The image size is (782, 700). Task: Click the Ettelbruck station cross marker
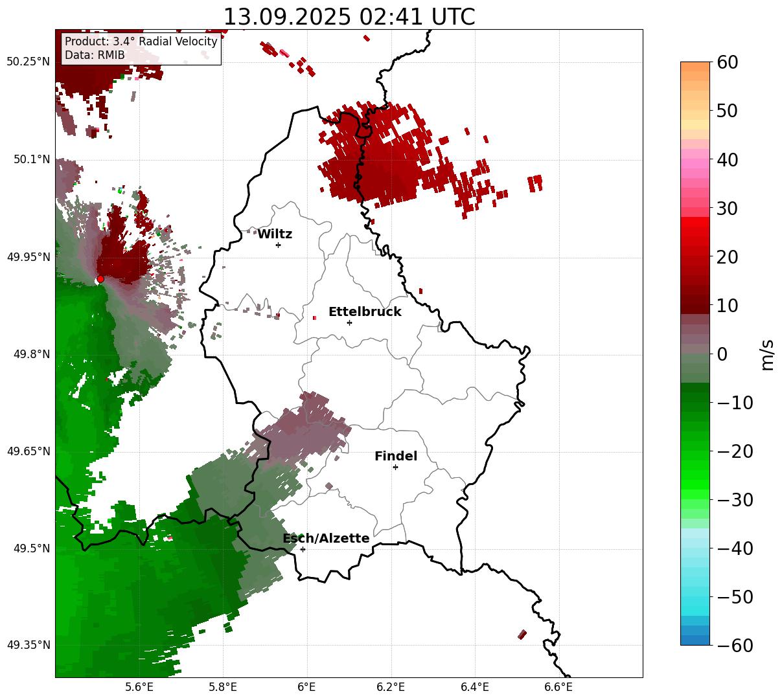[349, 322]
